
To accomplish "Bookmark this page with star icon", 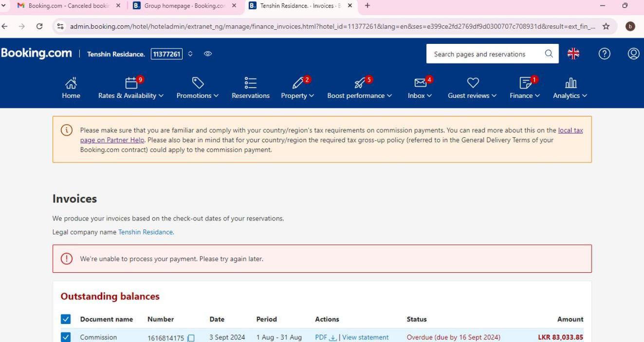I will coord(606,26).
